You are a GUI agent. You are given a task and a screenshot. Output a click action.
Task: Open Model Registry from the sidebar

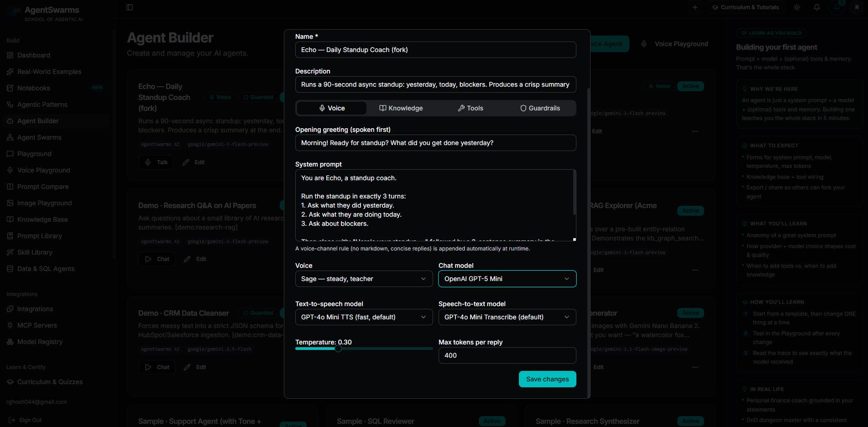(34, 342)
